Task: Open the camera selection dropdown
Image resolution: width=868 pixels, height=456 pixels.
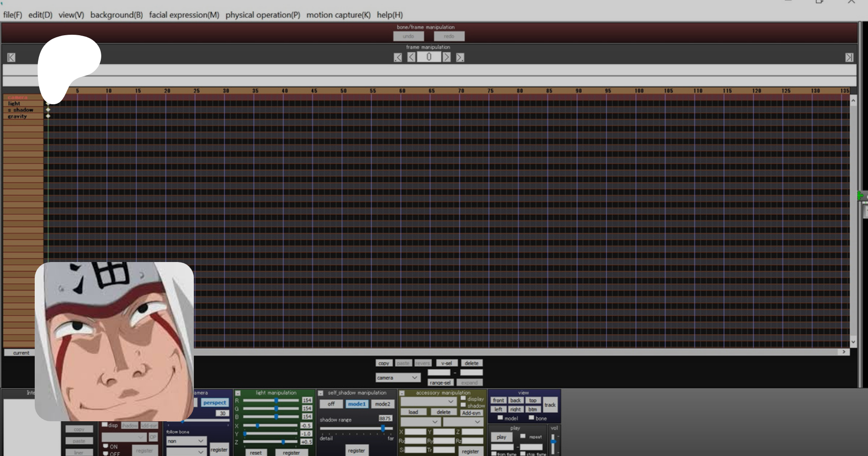Action: 397,377
